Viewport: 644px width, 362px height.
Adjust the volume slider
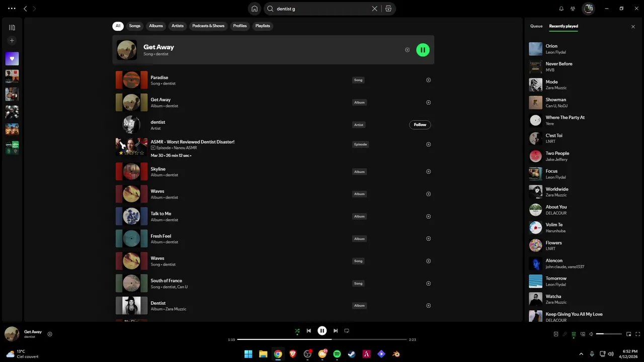click(609, 334)
